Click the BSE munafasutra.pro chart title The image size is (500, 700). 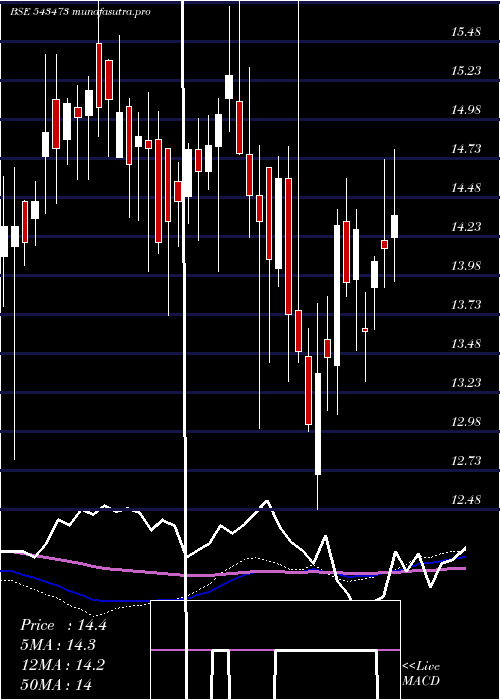pyautogui.click(x=80, y=12)
